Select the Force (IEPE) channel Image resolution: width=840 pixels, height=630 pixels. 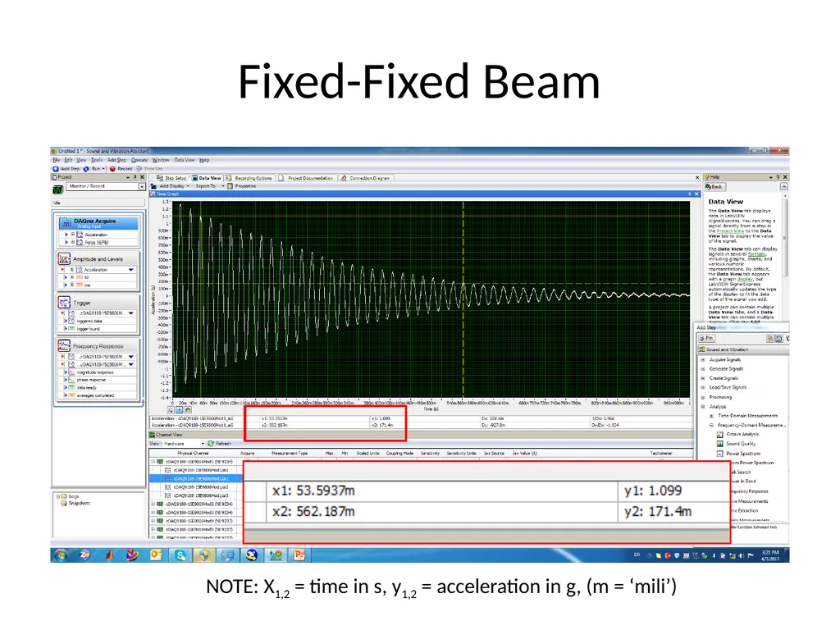pos(97,242)
